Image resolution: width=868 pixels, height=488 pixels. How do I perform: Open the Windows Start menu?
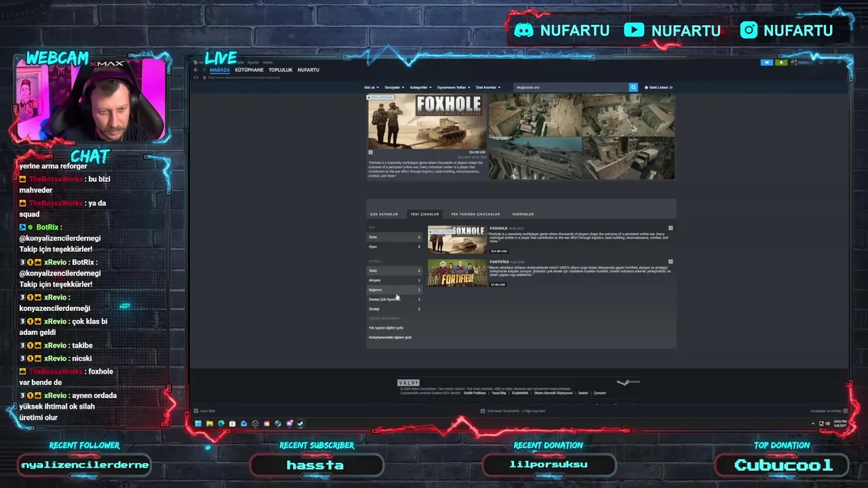tap(198, 424)
